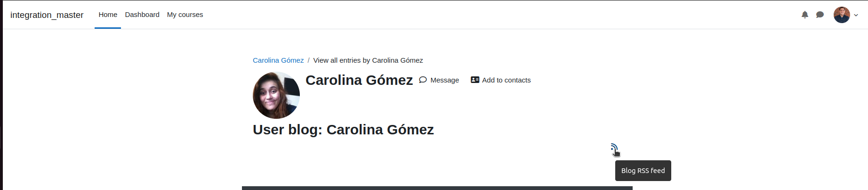This screenshot has height=190, width=868.
Task: Click the 'User blog: Carolina Gómez' heading
Action: pyautogui.click(x=343, y=130)
